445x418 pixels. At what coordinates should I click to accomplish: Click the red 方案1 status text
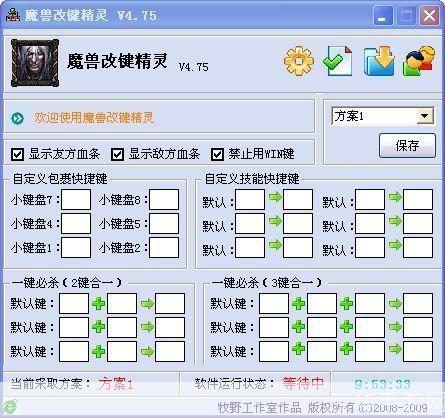116,384
